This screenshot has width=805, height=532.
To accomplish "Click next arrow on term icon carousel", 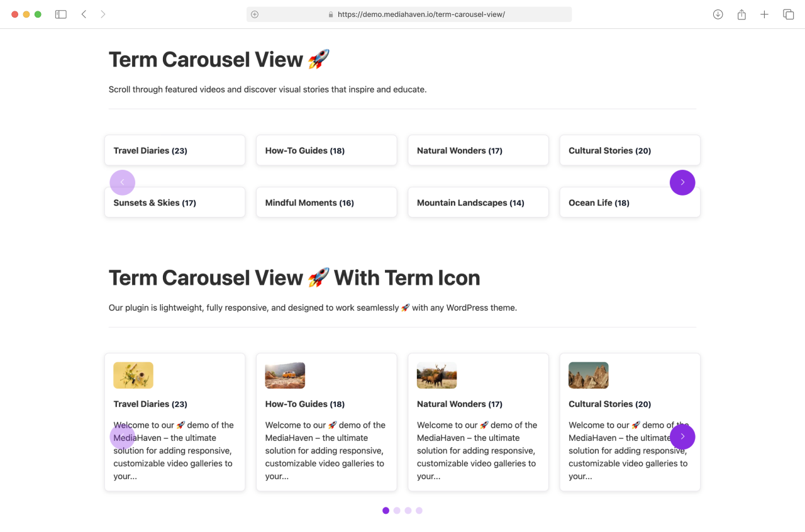I will tap(682, 437).
